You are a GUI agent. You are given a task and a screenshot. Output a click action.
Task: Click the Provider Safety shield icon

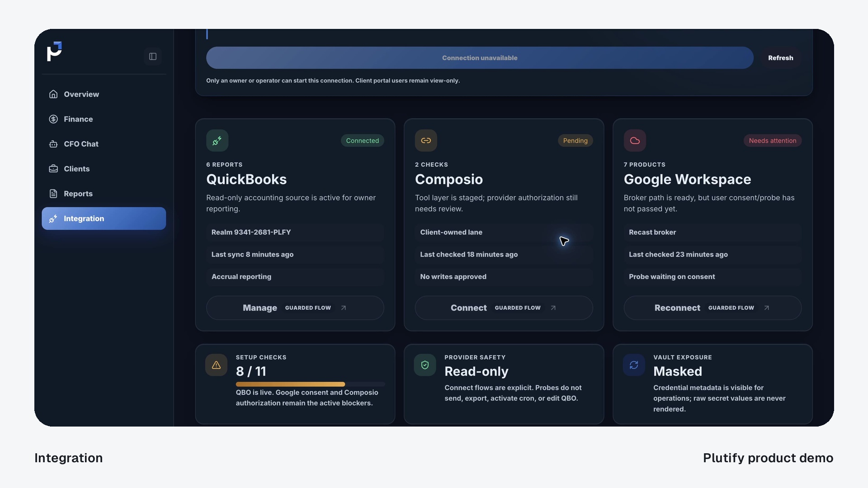(x=425, y=365)
